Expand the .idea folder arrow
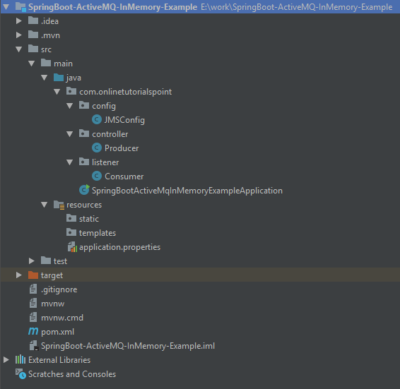The width and height of the screenshot is (400, 389). (19, 21)
